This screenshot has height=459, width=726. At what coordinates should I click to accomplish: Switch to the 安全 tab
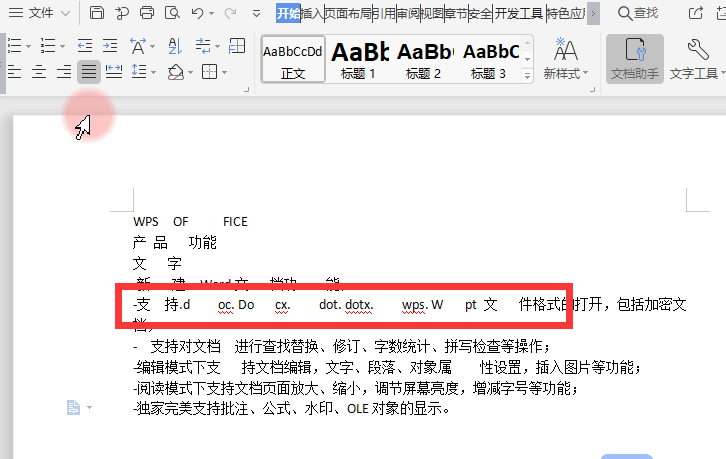click(480, 13)
